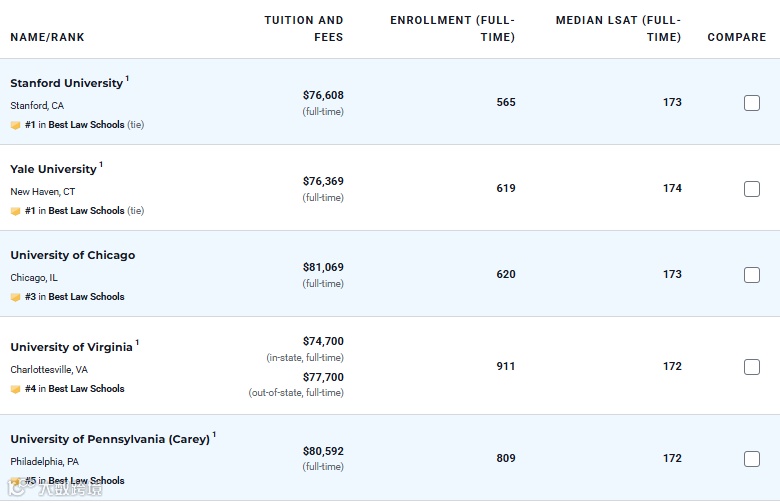
Task: Check the compare box for Stanford University
Action: [752, 103]
